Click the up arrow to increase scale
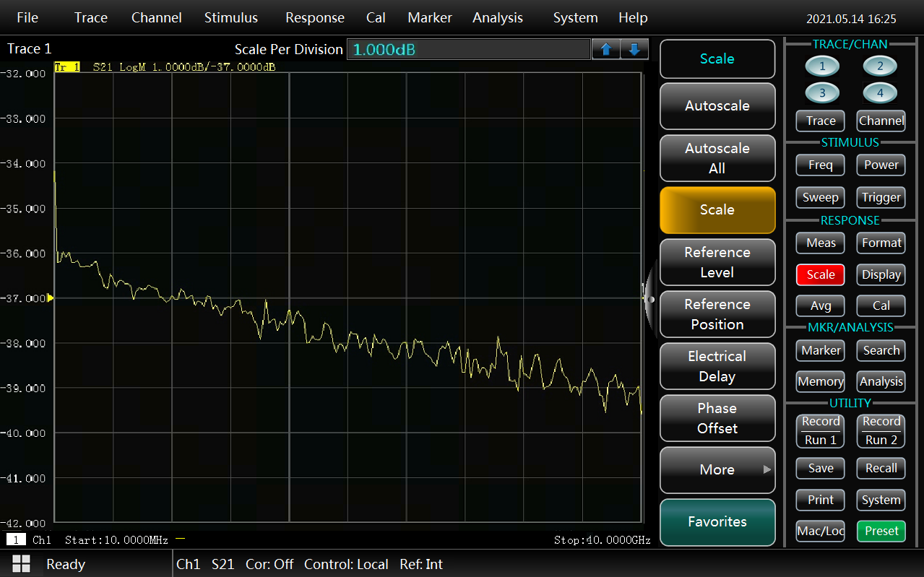The height and width of the screenshot is (577, 924). point(606,49)
